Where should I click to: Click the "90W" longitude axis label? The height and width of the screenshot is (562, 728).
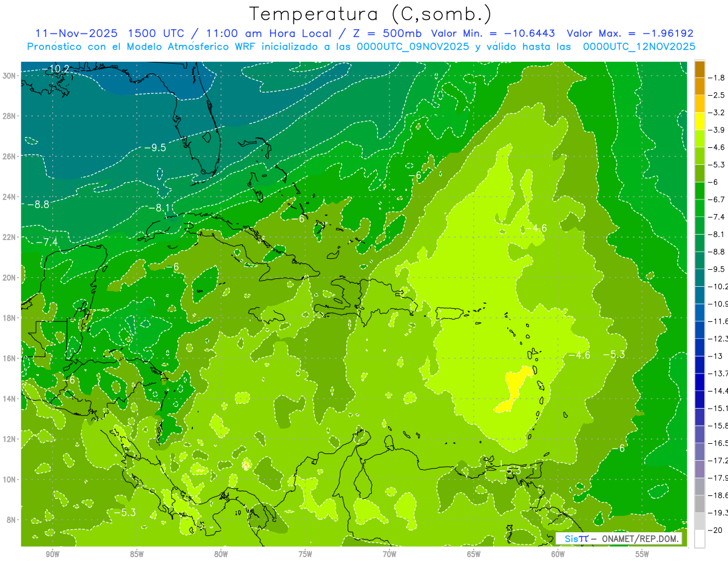pos(53,554)
